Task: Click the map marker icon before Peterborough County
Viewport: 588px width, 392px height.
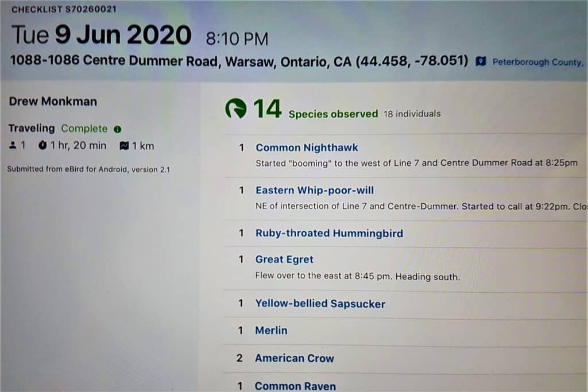Action: point(481,61)
